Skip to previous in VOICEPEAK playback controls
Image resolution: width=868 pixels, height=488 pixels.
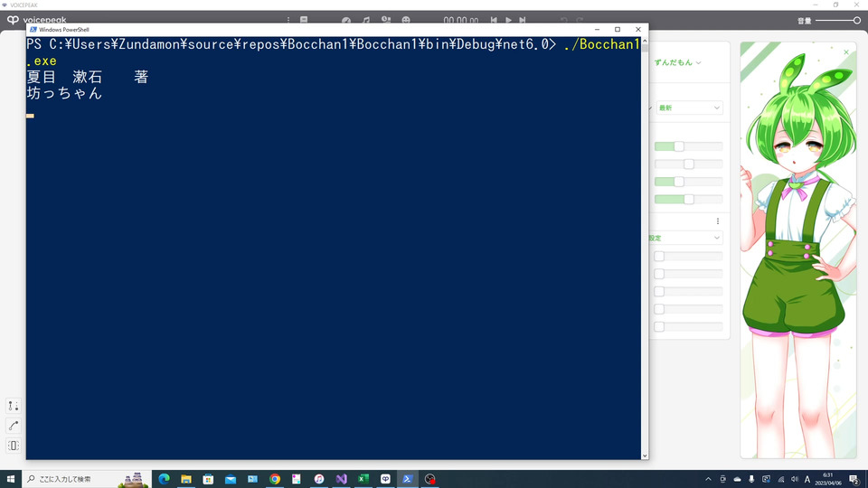pos(494,21)
